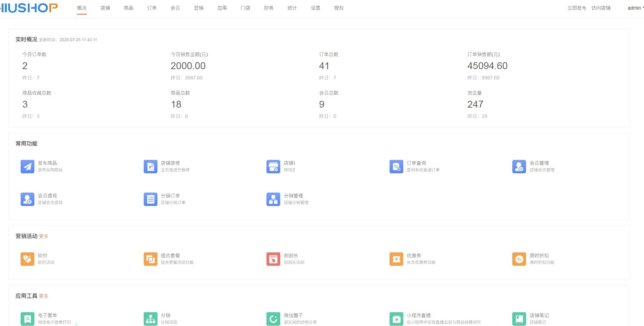The height and width of the screenshot is (326, 644).
Task: Open the 店铺笔记 notebook icon
Action: coord(519,319)
